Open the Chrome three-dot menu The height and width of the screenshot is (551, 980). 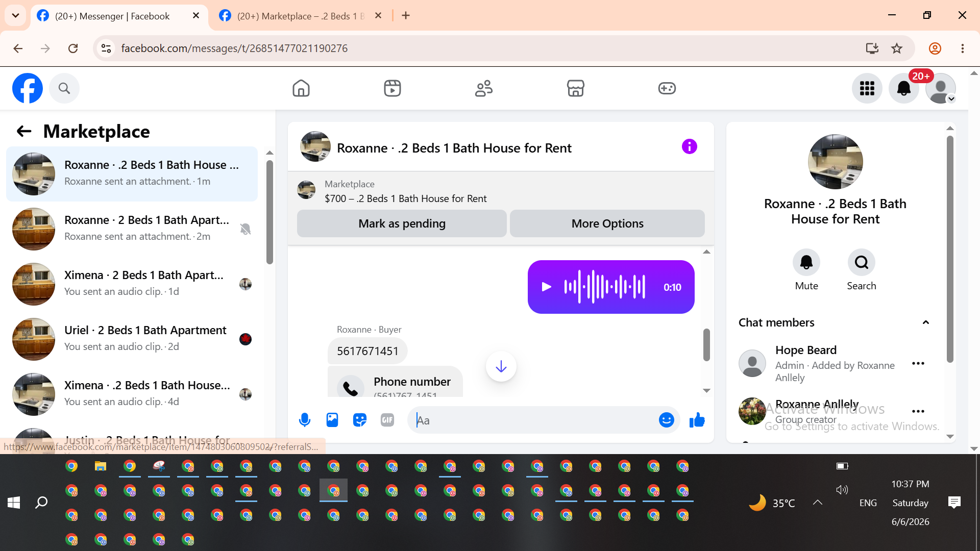point(963,48)
